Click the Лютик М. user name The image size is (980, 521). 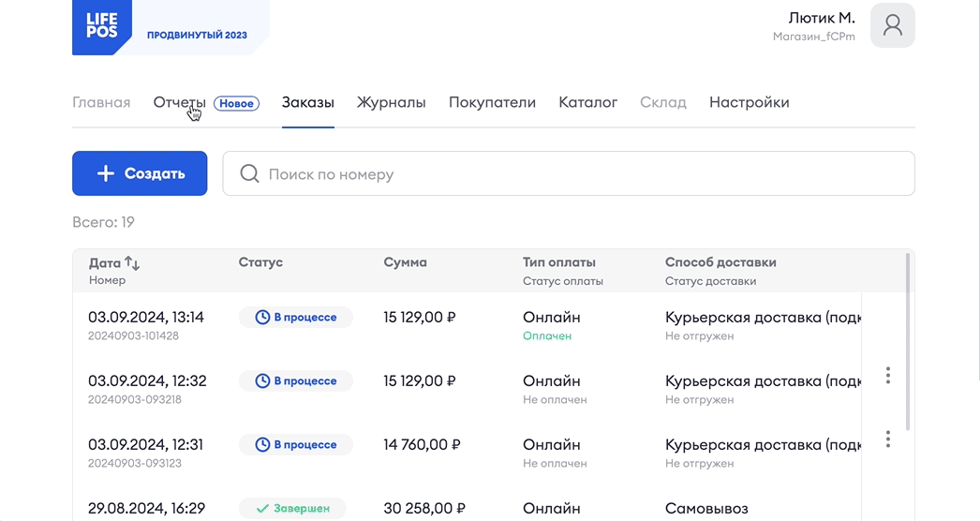[822, 18]
